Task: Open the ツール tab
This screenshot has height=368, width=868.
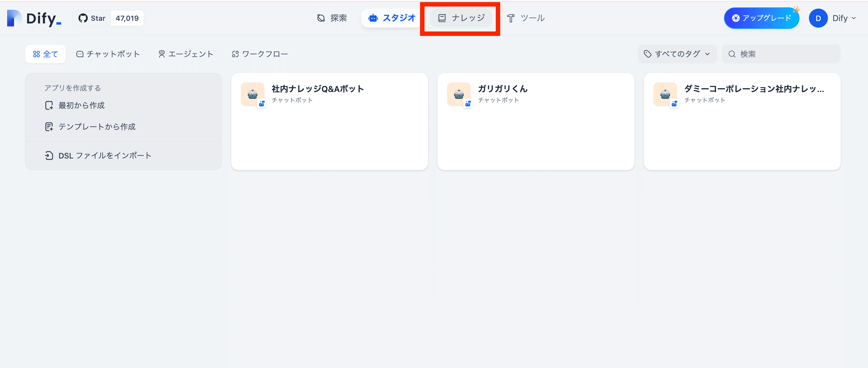Action: click(x=526, y=18)
